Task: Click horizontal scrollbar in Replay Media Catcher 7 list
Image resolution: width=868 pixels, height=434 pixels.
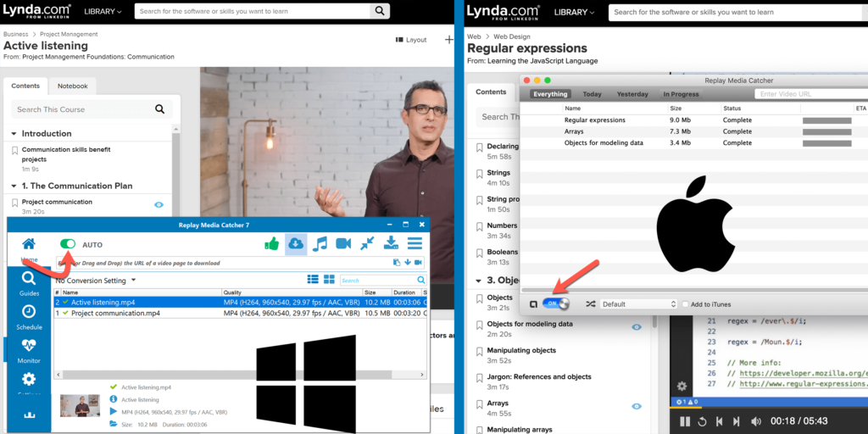Action: click(x=240, y=374)
